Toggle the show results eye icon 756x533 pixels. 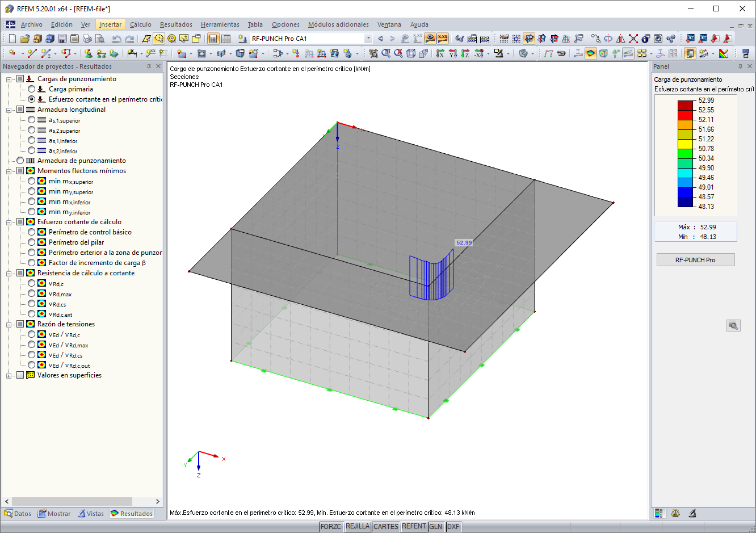point(430,39)
